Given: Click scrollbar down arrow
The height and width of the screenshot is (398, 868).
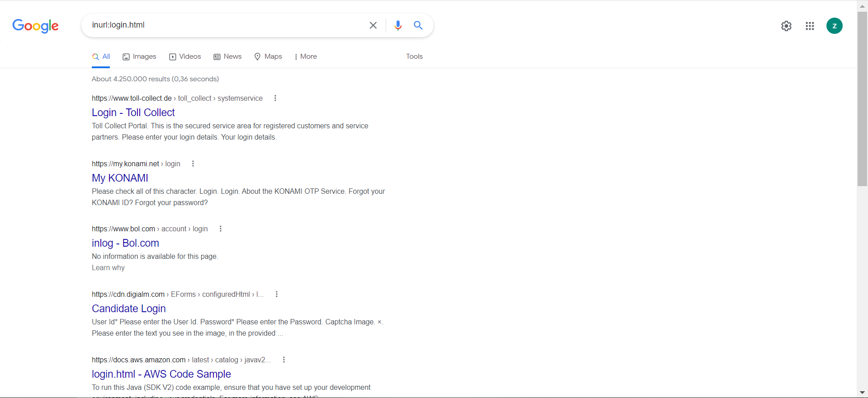Looking at the screenshot, I should (862, 393).
